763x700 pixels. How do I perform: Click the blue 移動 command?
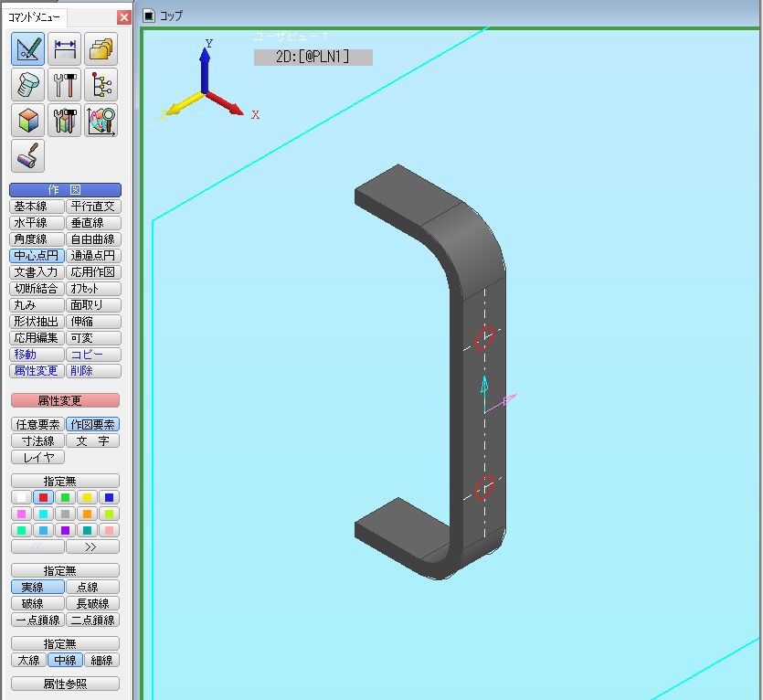tap(37, 355)
